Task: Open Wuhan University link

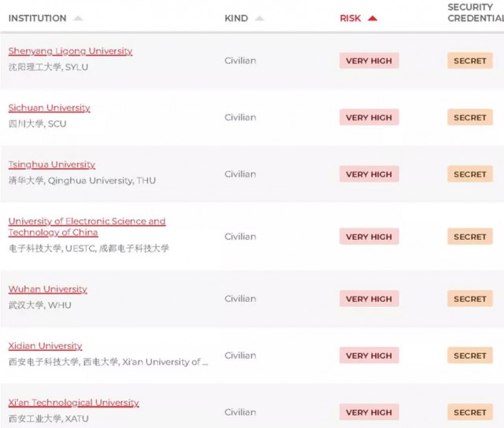Action: [x=47, y=289]
